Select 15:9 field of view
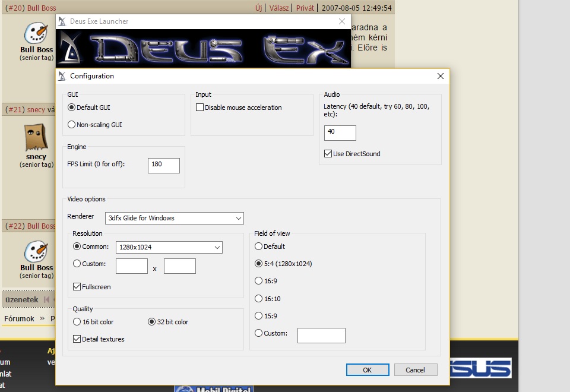This screenshot has width=570, height=392. coord(258,315)
